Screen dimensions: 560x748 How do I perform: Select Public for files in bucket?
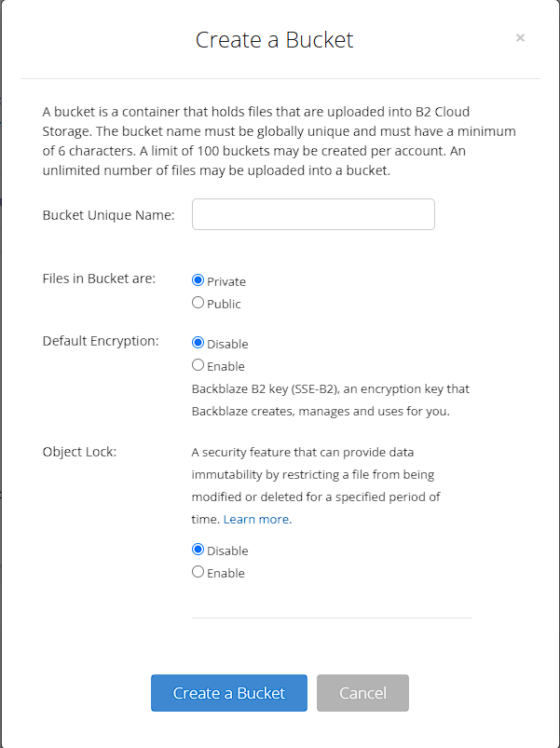click(198, 303)
